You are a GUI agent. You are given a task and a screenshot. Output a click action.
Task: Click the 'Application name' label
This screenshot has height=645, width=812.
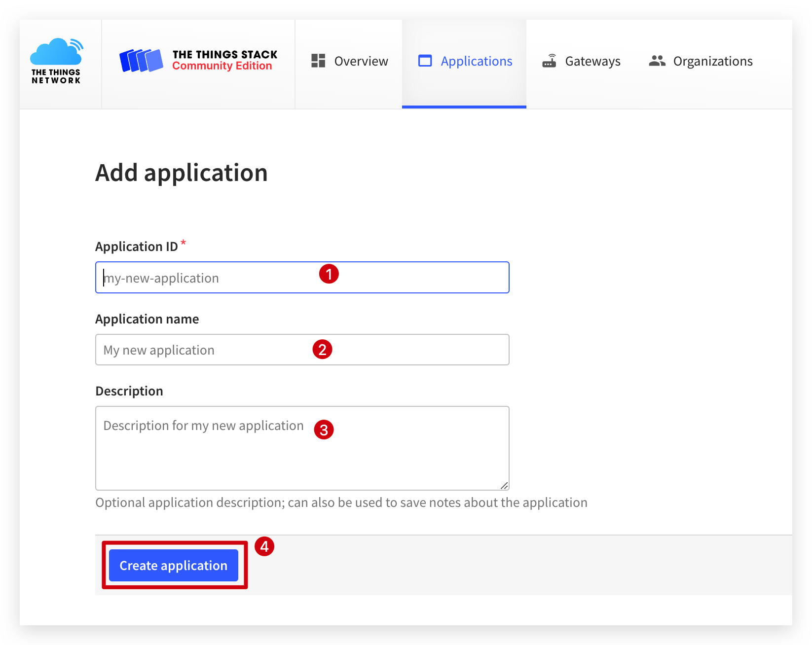pyautogui.click(x=147, y=319)
